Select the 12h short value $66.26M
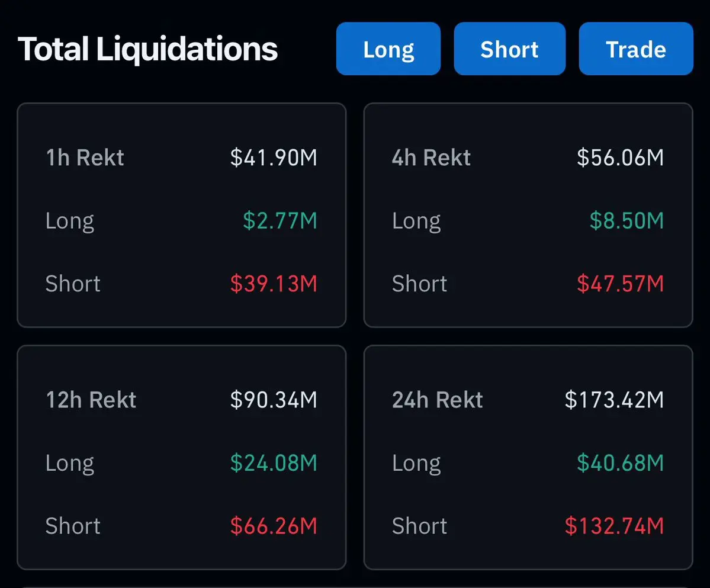Image resolution: width=710 pixels, height=588 pixels. click(274, 526)
